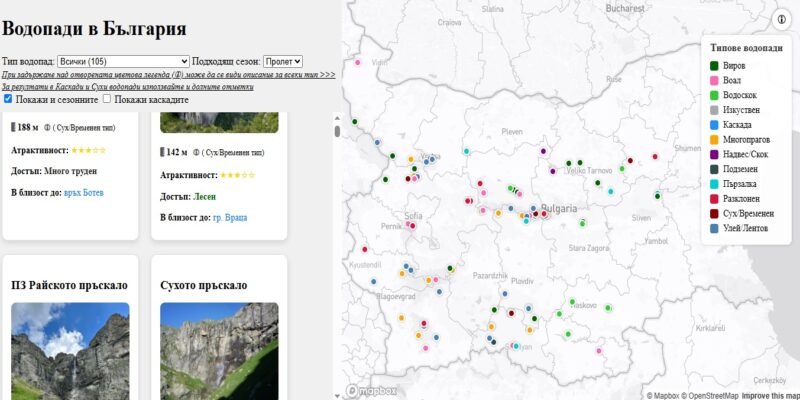This screenshot has height=400, width=800.
Task: Click the card list scrollbar thumb
Action: coord(337,131)
